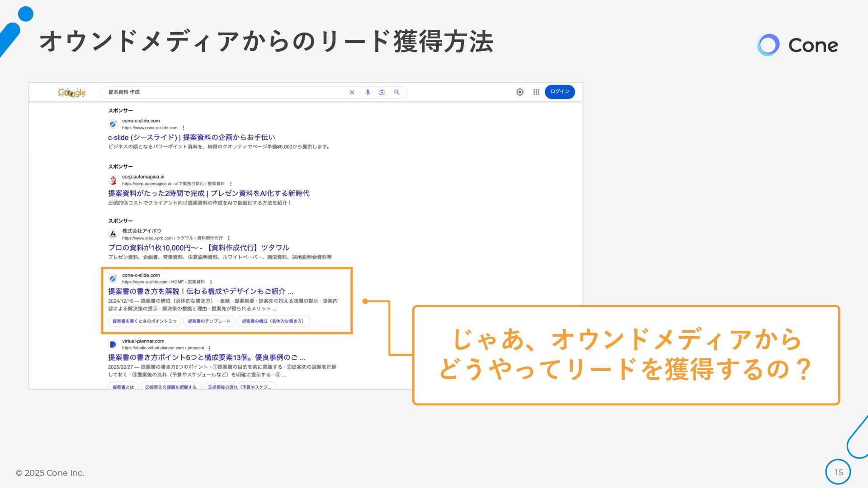The image size is (868, 488).
Task: Click the Cone logo in top right
Action: (x=797, y=45)
